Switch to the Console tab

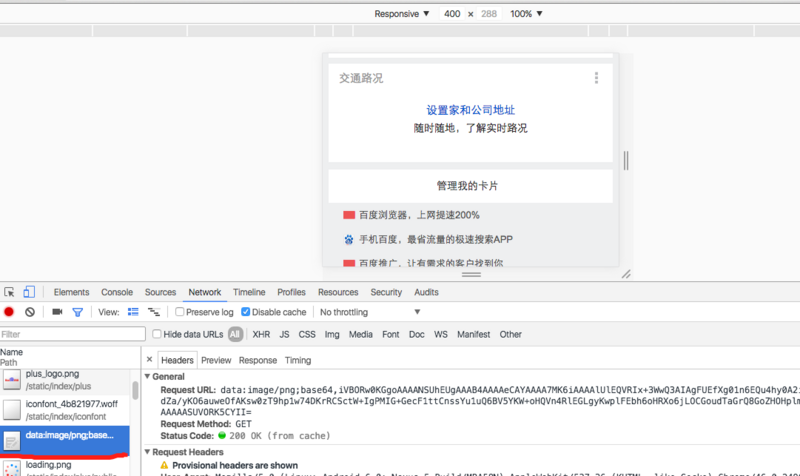(117, 292)
